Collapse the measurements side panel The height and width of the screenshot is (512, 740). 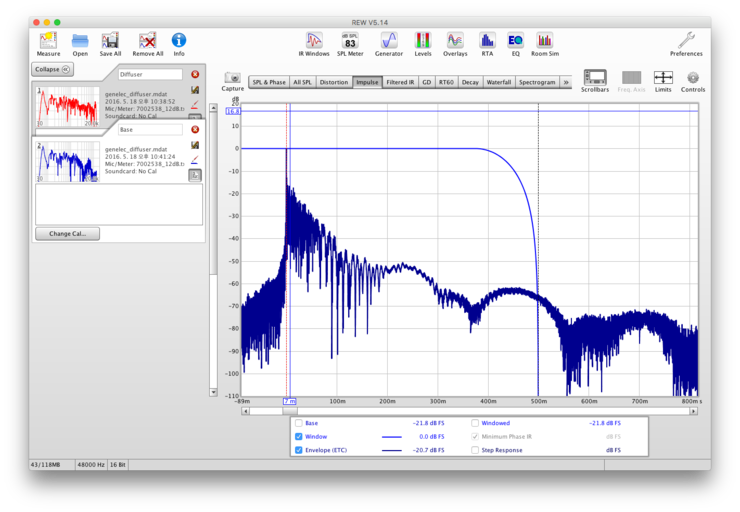coord(52,69)
